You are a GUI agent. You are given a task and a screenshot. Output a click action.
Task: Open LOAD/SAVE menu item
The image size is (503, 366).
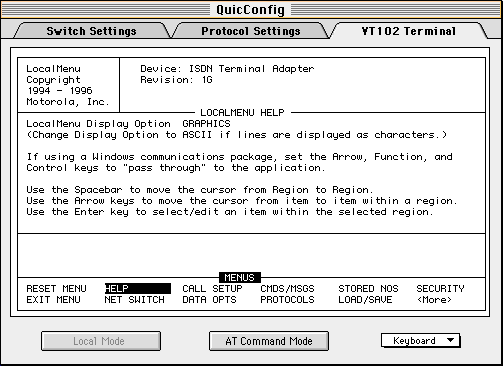(x=365, y=300)
